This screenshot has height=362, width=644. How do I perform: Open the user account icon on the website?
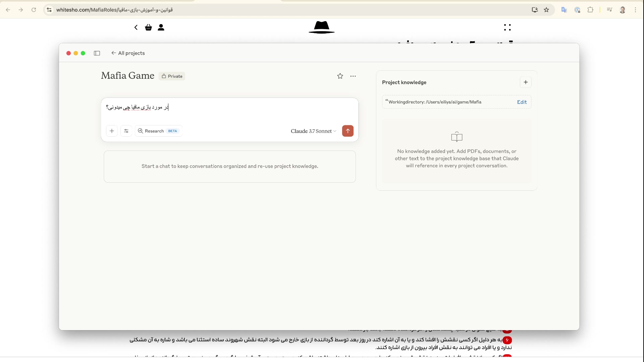161,27
